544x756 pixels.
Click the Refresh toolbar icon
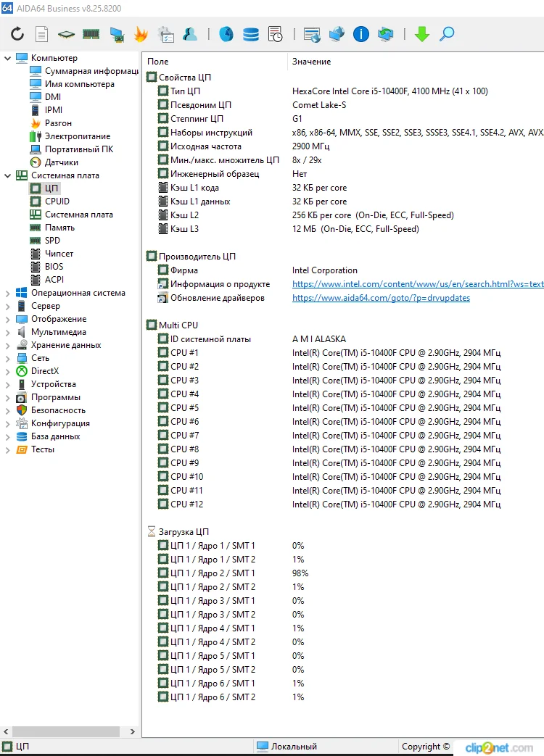(17, 34)
